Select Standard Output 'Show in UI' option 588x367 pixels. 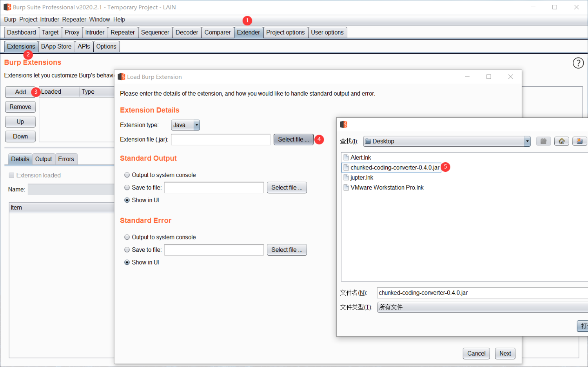pos(127,200)
